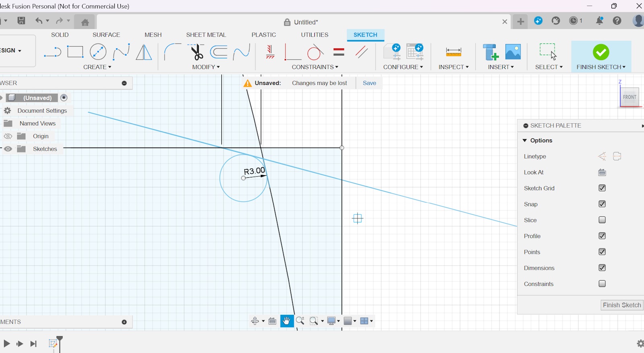The width and height of the screenshot is (644, 353).
Task: Disable the Sketch Grid checkbox
Action: 602,188
